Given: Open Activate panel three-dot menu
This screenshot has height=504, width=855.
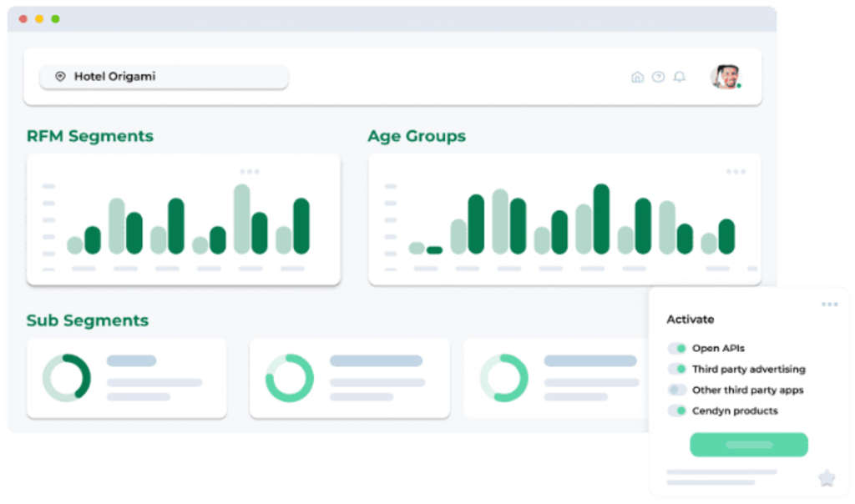Looking at the screenshot, I should click(x=829, y=305).
